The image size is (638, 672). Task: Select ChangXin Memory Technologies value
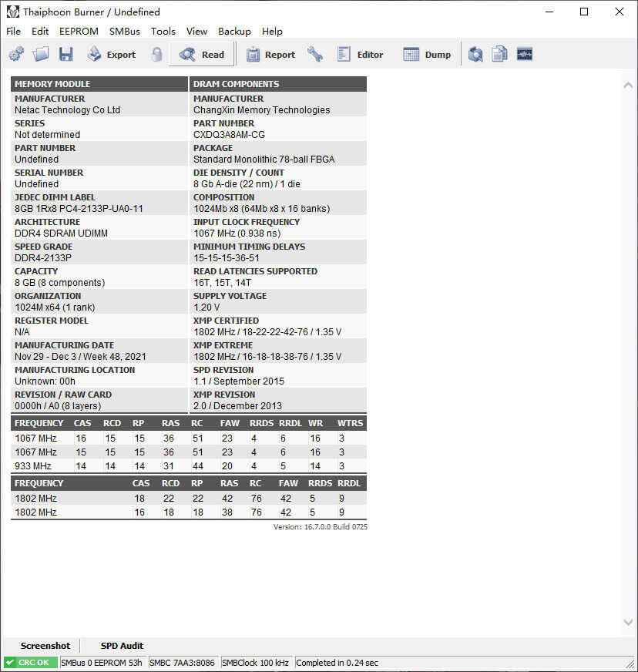(x=261, y=110)
